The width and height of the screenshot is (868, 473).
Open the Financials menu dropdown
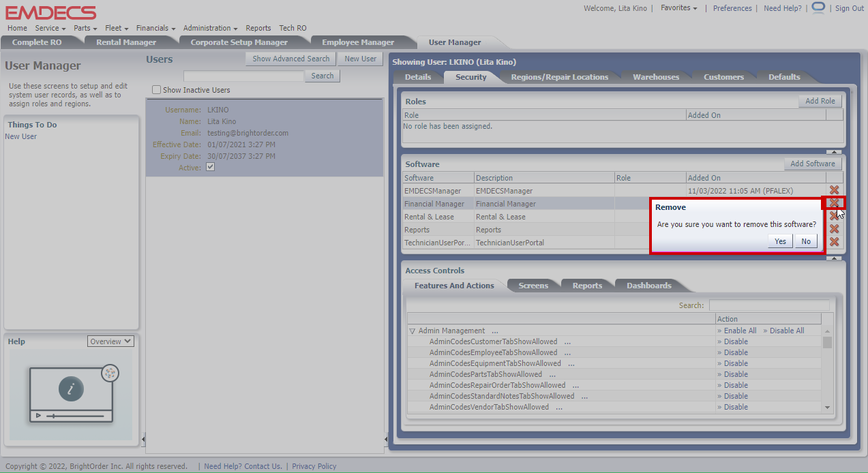click(155, 28)
